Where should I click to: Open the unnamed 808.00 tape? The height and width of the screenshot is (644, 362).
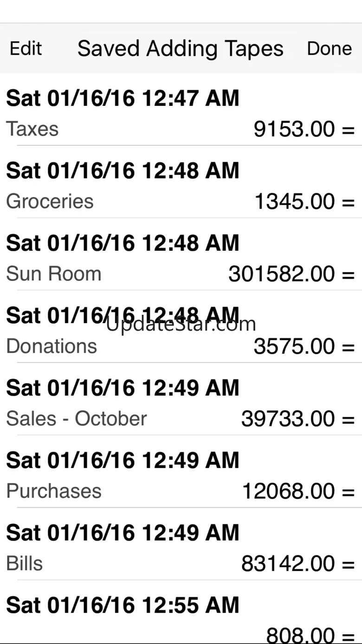coord(181,612)
